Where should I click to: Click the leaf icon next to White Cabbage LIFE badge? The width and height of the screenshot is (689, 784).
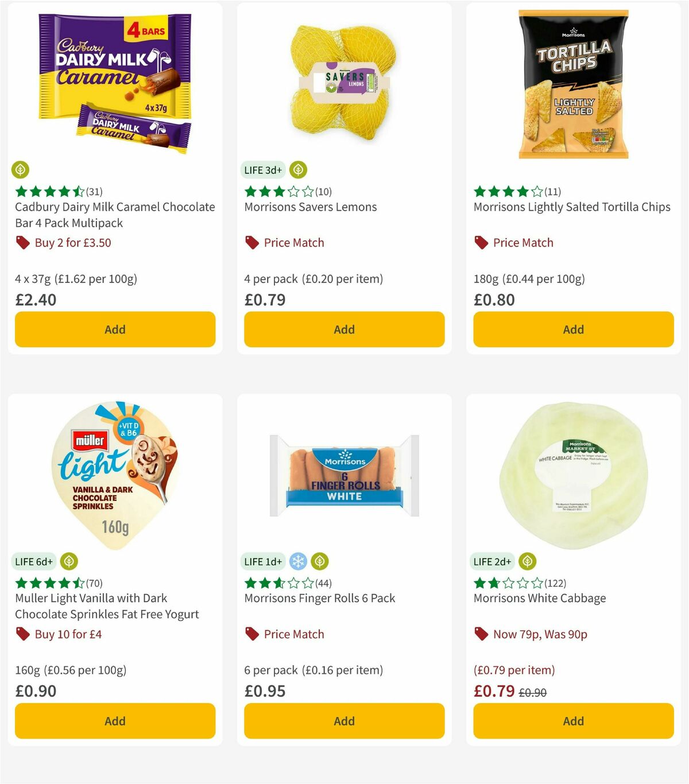527,561
